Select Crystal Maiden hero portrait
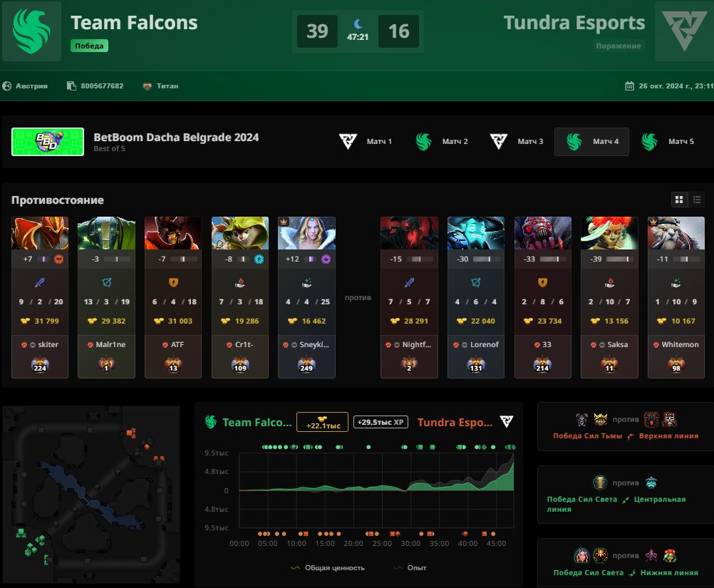The height and width of the screenshot is (588, 714). tap(306, 233)
